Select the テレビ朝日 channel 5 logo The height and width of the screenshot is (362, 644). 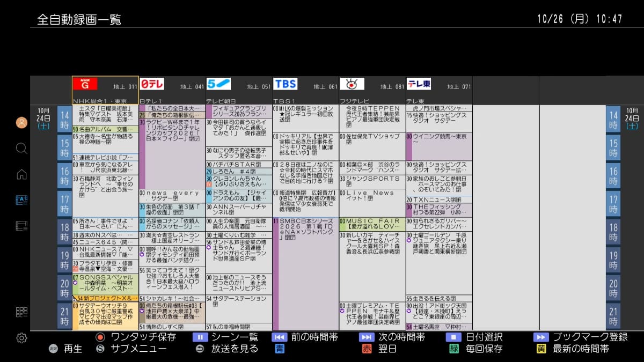(218, 84)
